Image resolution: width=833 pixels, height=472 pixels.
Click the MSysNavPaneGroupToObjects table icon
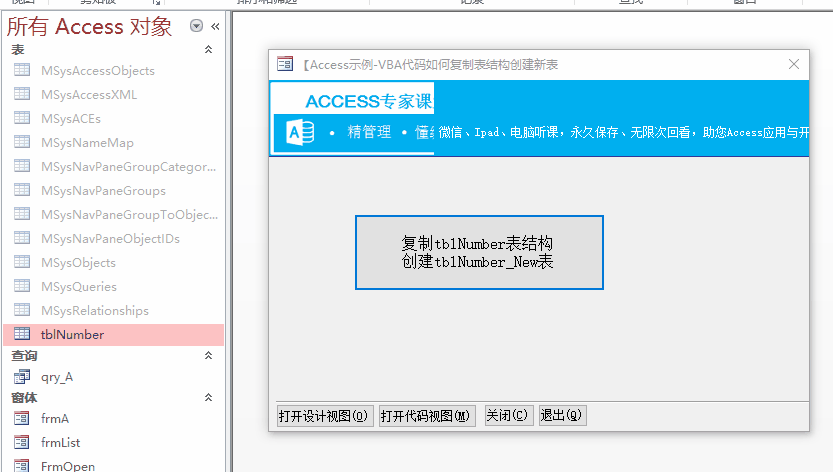coord(22,214)
